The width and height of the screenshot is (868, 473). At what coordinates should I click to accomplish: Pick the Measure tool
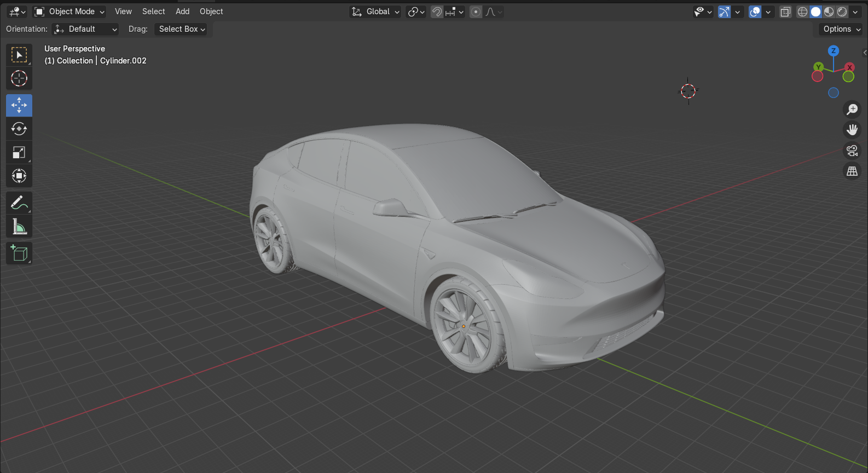click(19, 226)
